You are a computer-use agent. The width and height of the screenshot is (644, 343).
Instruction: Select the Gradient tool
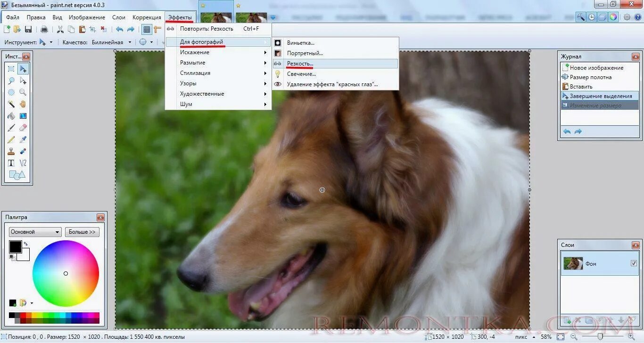tap(23, 116)
